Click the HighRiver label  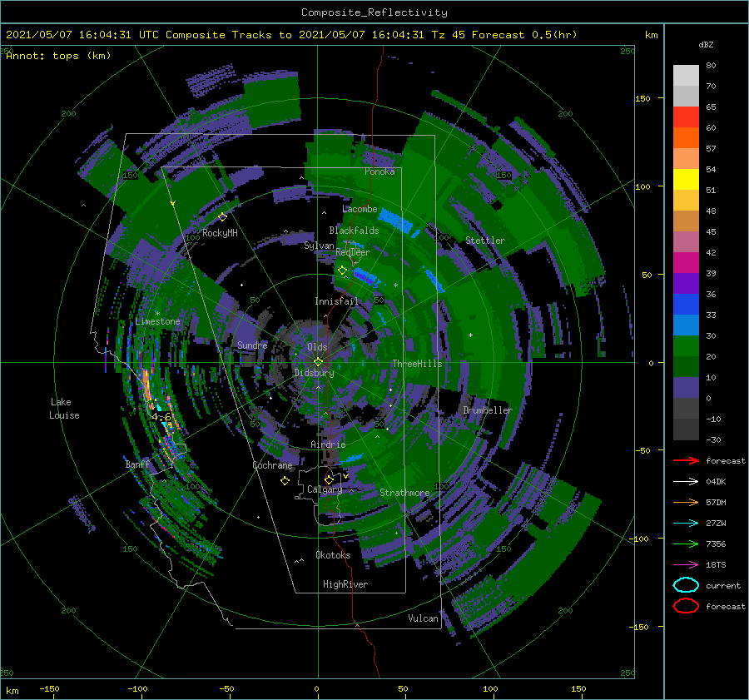coord(345,584)
